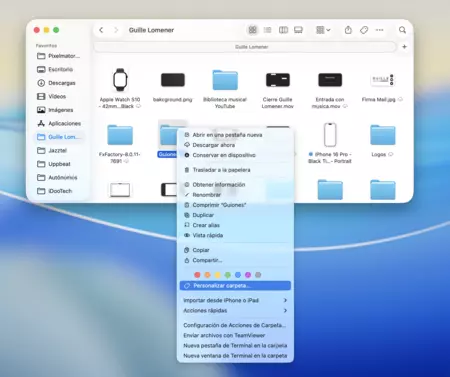Switch to gallery view
Screen dimensions: 450x377
click(x=298, y=30)
